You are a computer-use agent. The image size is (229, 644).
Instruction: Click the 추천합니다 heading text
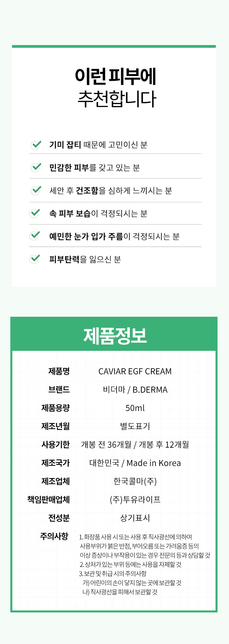(x=117, y=99)
